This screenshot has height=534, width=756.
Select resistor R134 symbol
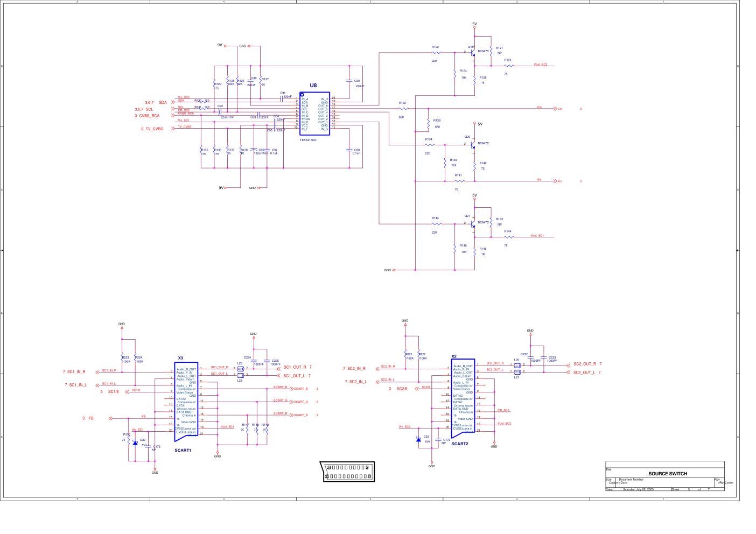[429, 145]
